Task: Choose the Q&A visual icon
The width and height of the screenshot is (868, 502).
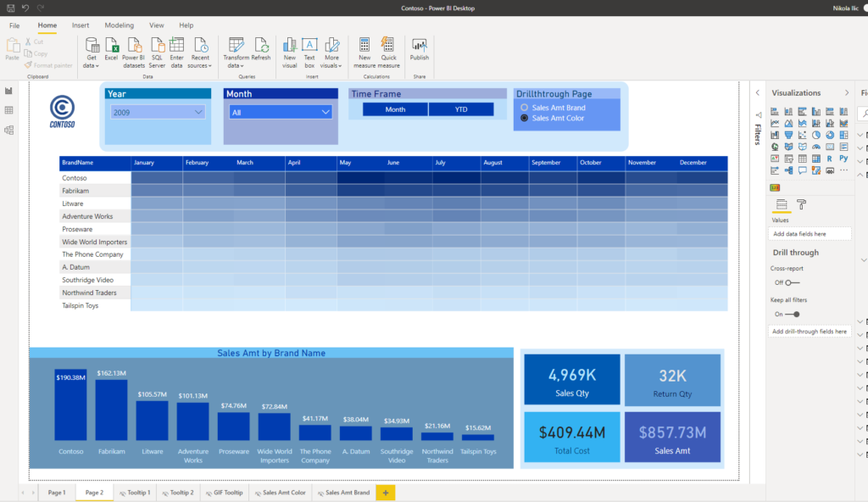Action: pos(802,170)
